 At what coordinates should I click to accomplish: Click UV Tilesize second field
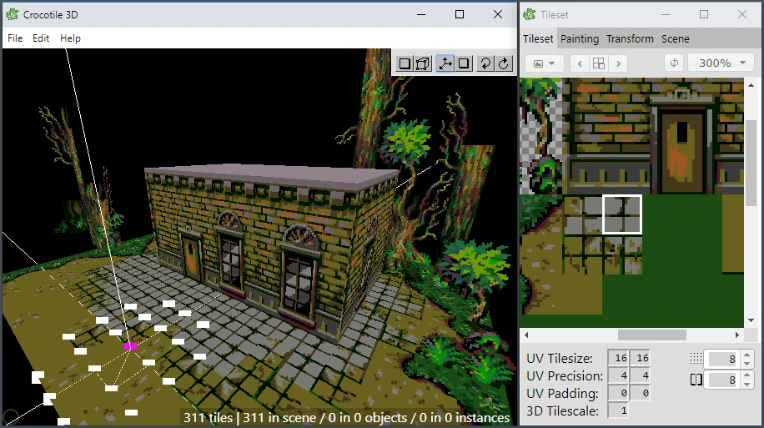[x=640, y=358]
